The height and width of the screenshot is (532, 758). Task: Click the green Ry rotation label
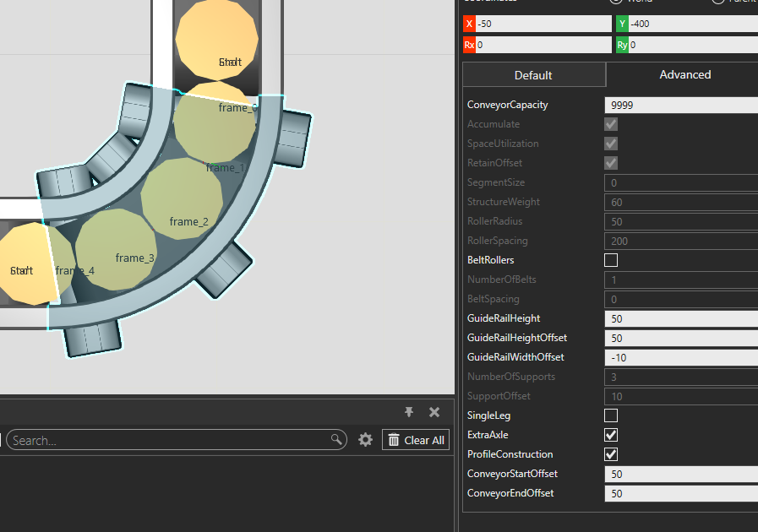[622, 45]
